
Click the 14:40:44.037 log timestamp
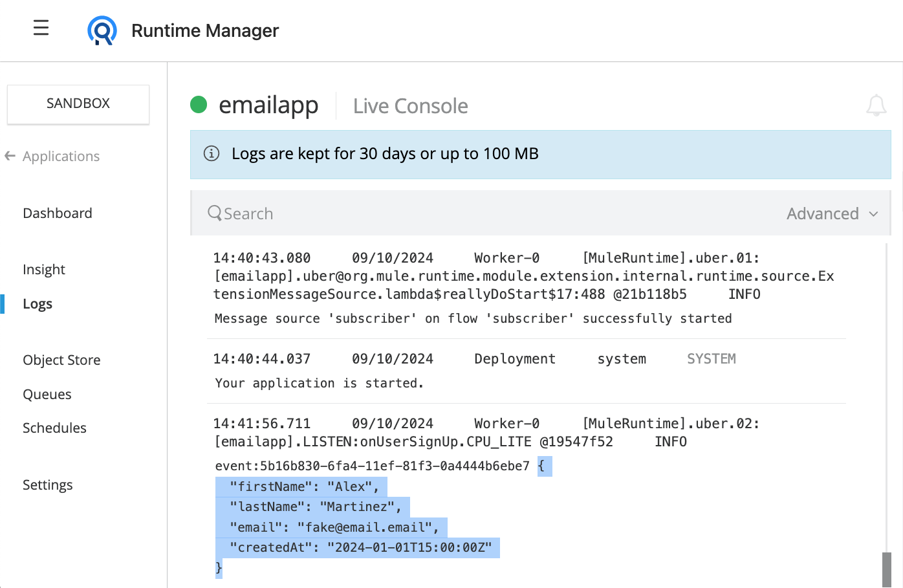[262, 359]
